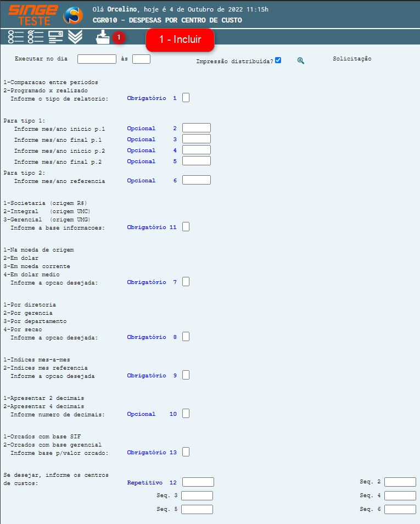Click the 'Obrigatório 11' label
420x524 pixels.
point(152,227)
